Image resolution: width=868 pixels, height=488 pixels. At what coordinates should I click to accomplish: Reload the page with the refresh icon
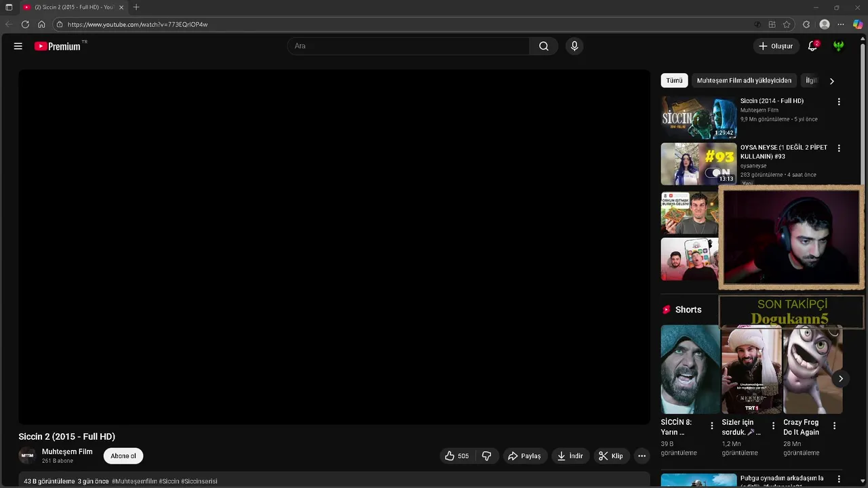click(25, 24)
